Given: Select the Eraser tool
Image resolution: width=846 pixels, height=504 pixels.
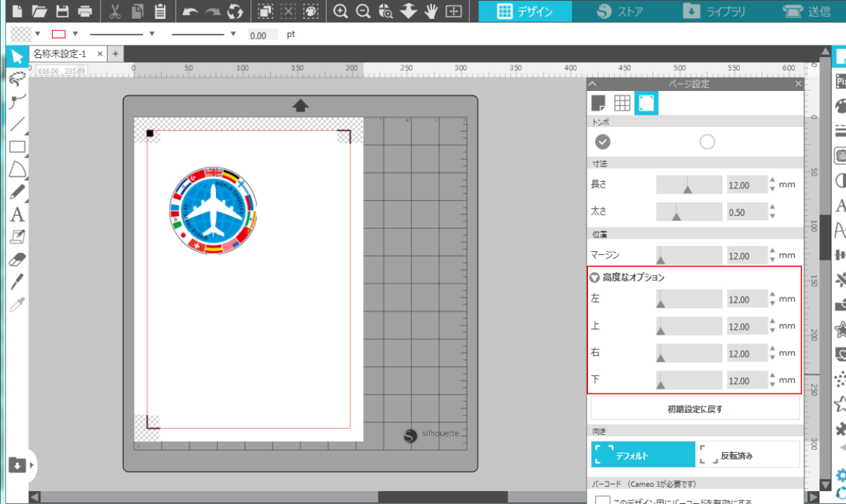Looking at the screenshot, I should pyautogui.click(x=17, y=260).
